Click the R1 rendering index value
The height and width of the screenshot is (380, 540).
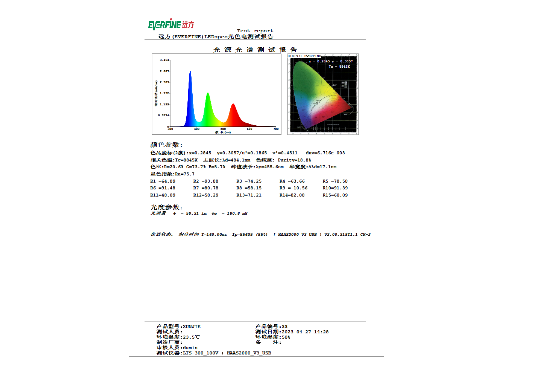pyautogui.click(x=163, y=181)
